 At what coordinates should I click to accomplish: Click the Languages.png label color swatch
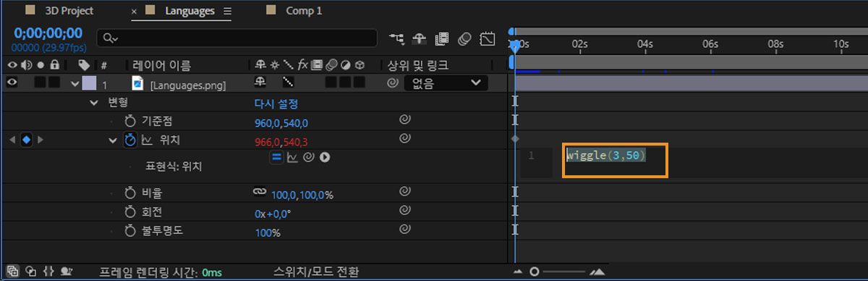[x=89, y=83]
